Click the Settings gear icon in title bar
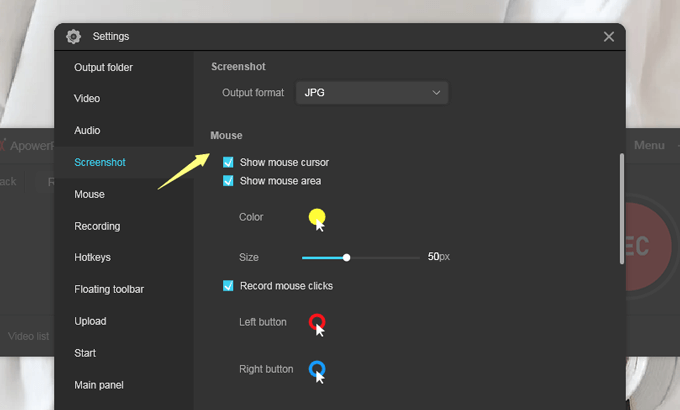The image size is (680, 410). (73, 37)
